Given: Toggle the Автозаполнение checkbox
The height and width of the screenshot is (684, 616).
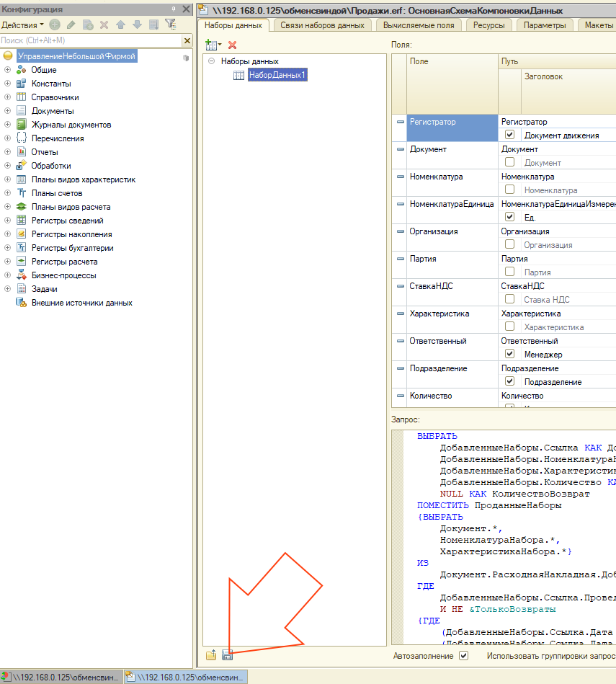Looking at the screenshot, I should tap(463, 655).
